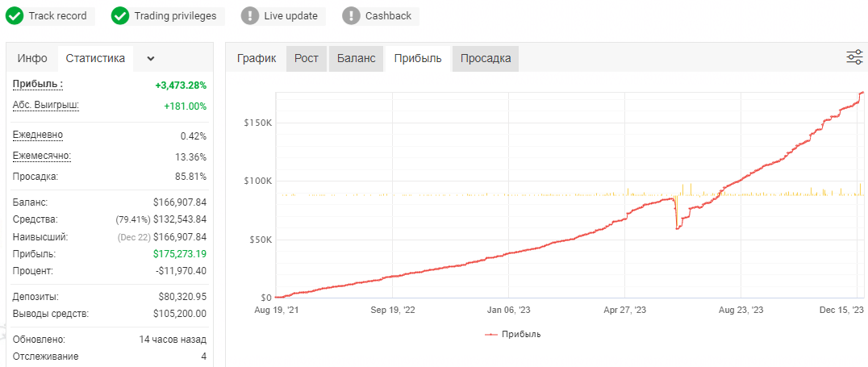Click the gray Cashback exclamation icon
Screen dimensions: 868x367
tap(352, 16)
